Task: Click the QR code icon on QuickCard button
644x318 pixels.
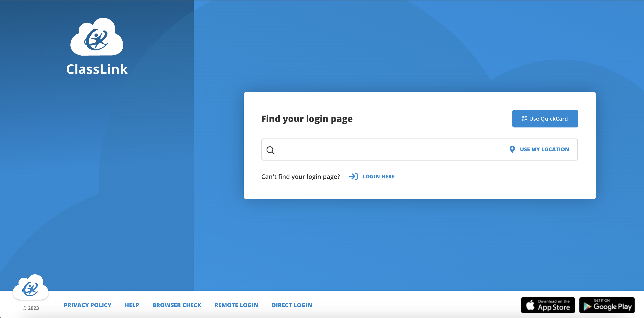Action: point(524,119)
